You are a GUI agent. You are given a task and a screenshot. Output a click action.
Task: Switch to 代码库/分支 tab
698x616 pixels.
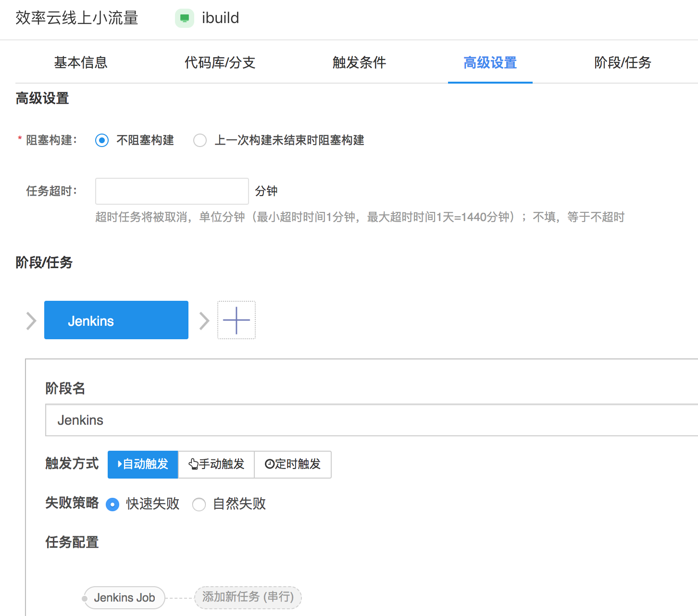[x=220, y=62]
